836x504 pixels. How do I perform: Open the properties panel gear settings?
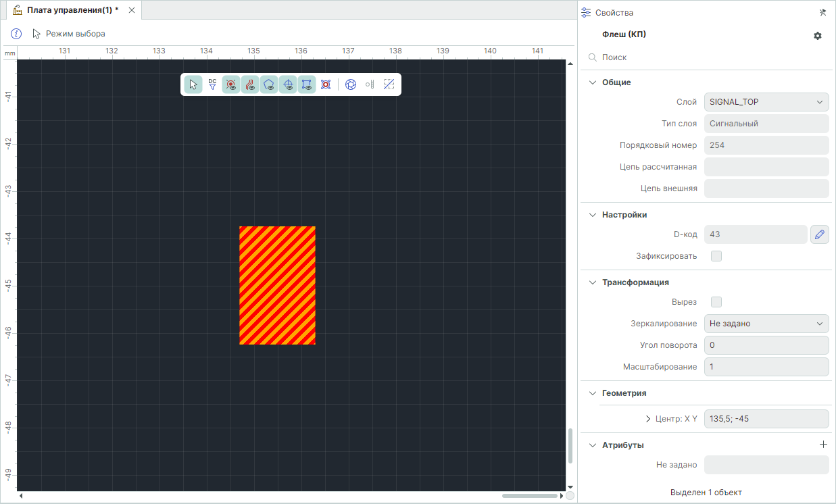click(x=818, y=36)
